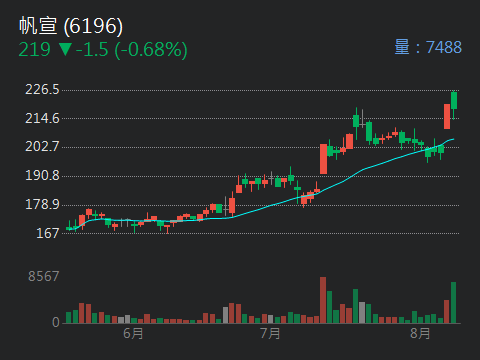Click the 190.8 price axis label
The width and height of the screenshot is (480, 360).
[x=42, y=176]
